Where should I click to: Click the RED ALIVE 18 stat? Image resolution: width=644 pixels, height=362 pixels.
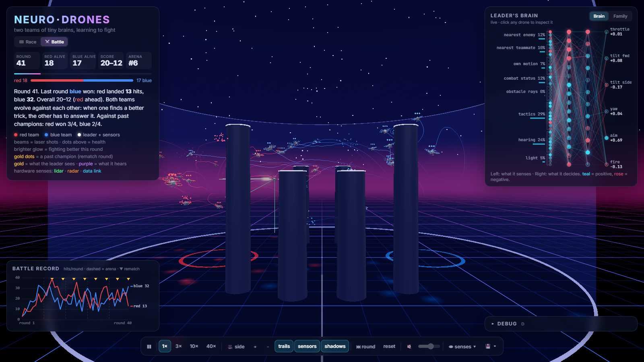[55, 60]
